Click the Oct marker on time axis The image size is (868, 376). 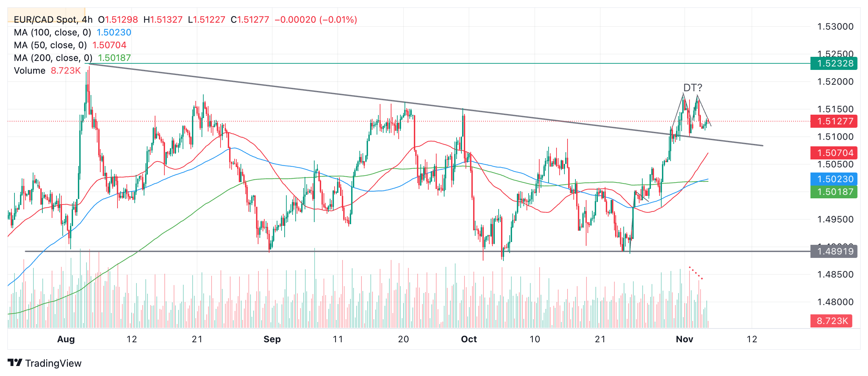[x=469, y=339]
